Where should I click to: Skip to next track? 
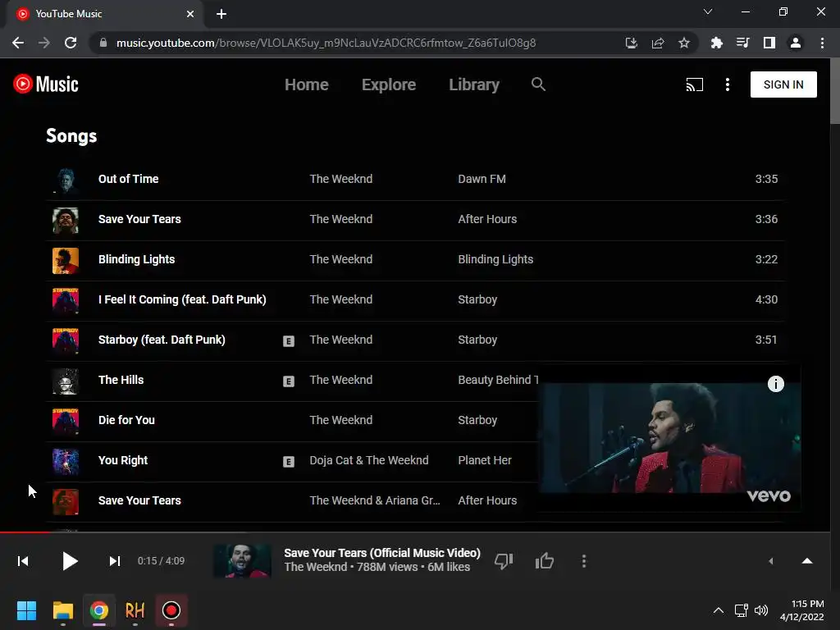(x=115, y=561)
